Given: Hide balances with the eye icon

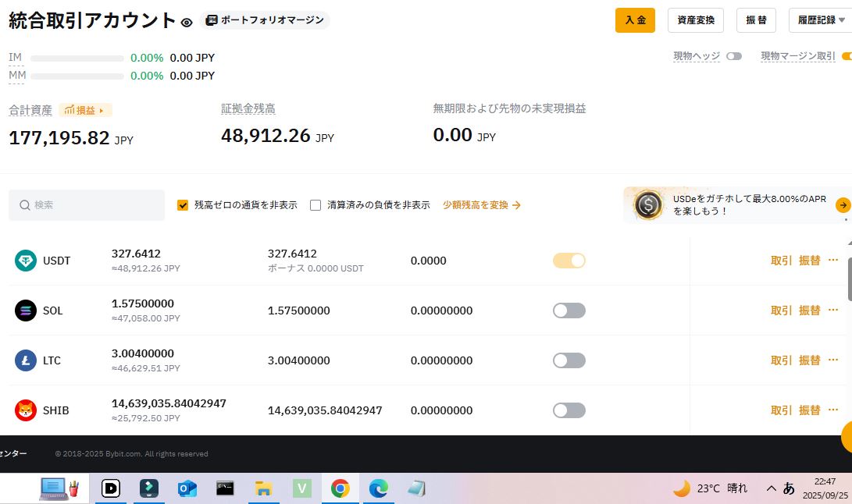Looking at the screenshot, I should [187, 23].
